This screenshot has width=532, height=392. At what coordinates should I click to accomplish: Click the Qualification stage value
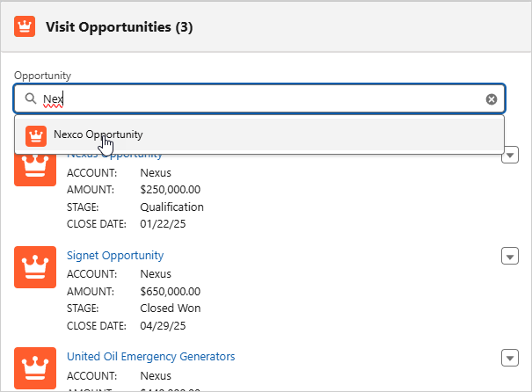[171, 207]
